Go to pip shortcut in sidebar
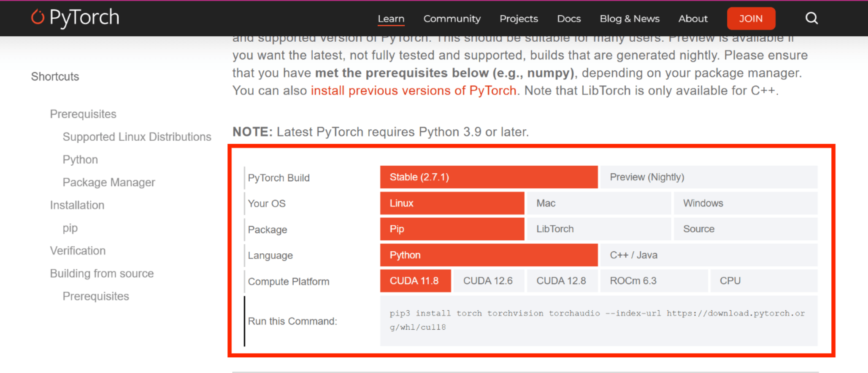This screenshot has height=373, width=868. click(x=70, y=228)
